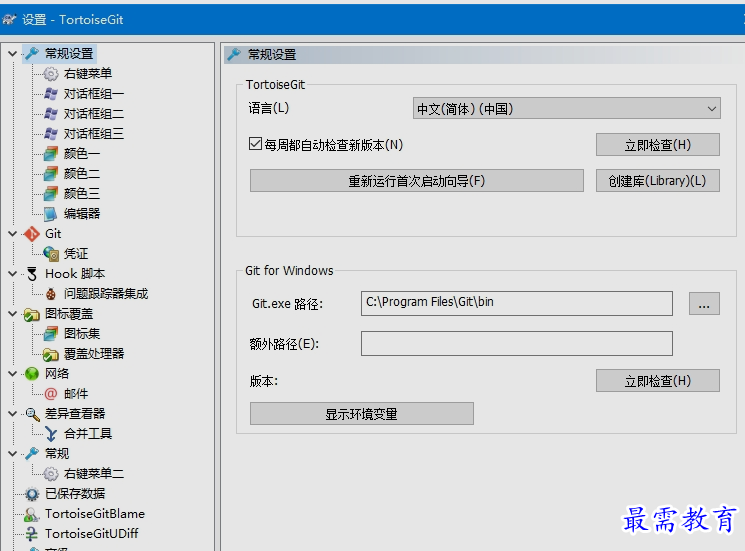The image size is (745, 551).
Task: Click the person icon beside TortoiseGitBlame
Action: click(x=32, y=514)
